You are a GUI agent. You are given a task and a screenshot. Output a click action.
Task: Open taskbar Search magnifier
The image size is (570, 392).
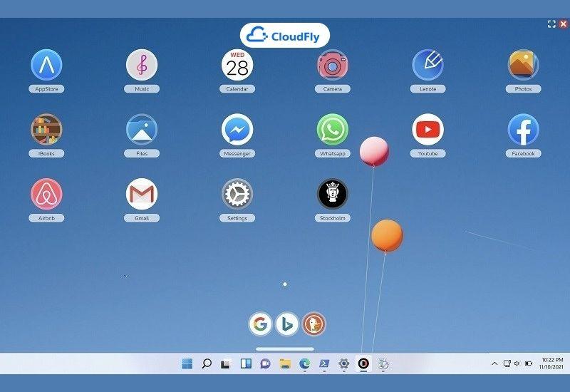pyautogui.click(x=207, y=363)
